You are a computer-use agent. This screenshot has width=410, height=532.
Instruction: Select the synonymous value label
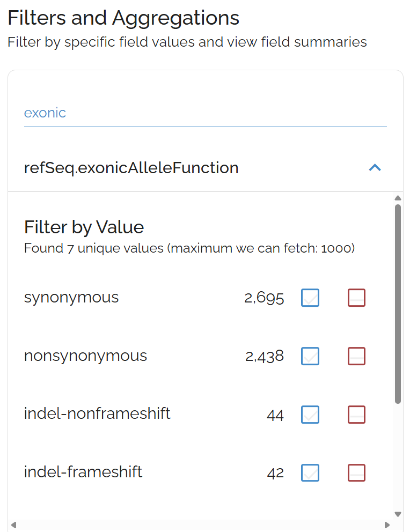pyautogui.click(x=71, y=297)
